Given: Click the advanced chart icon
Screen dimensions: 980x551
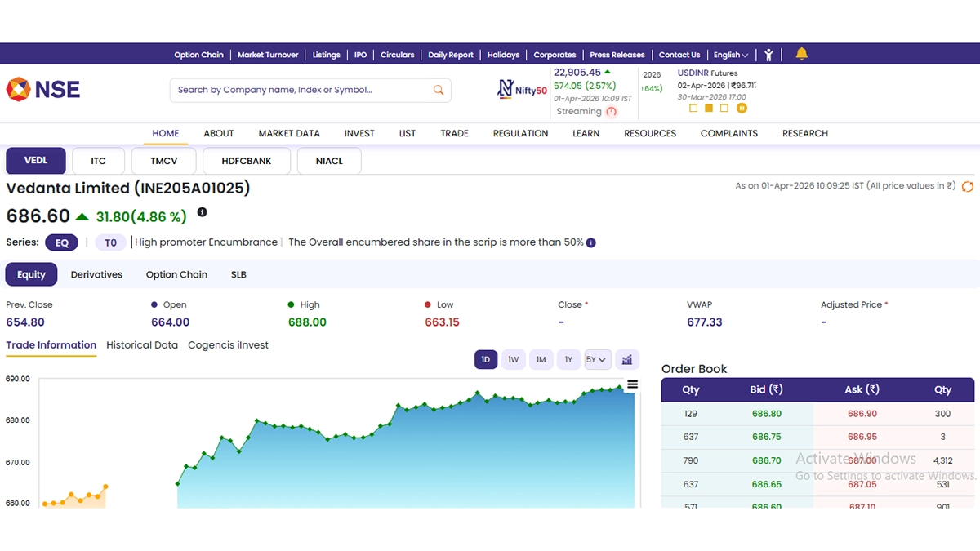Looking at the screenshot, I should [x=626, y=359].
